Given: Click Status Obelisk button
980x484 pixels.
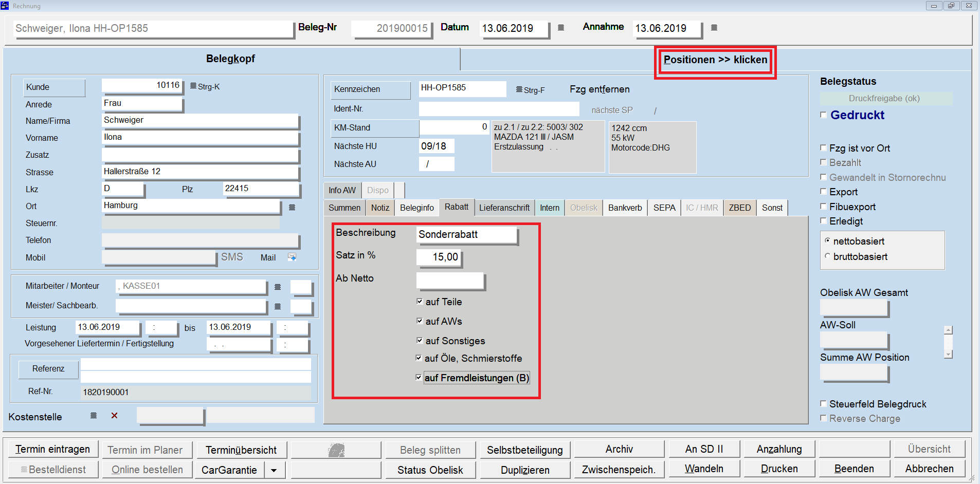Looking at the screenshot, I should point(430,470).
